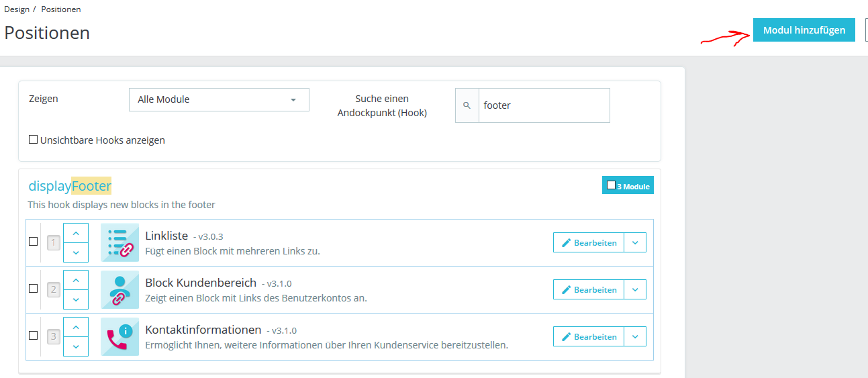Open Positionen breadcrumb item
This screenshot has height=378, width=868.
61,9
